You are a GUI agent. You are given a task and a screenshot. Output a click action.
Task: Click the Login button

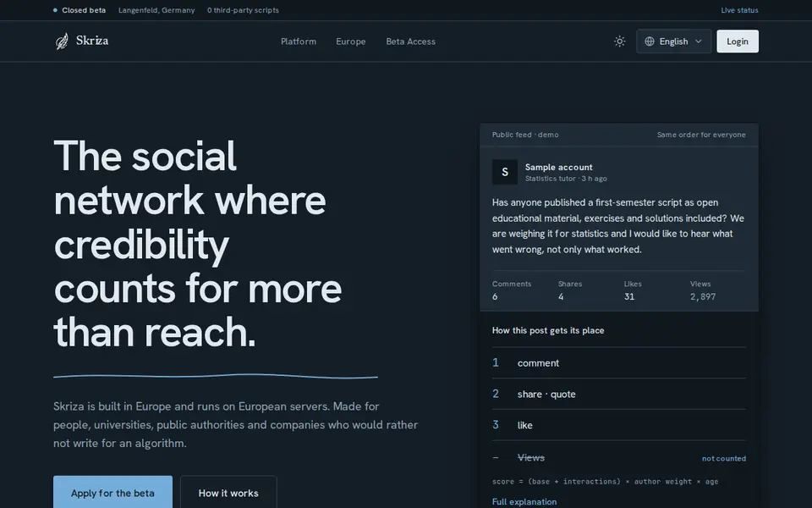[x=738, y=41]
